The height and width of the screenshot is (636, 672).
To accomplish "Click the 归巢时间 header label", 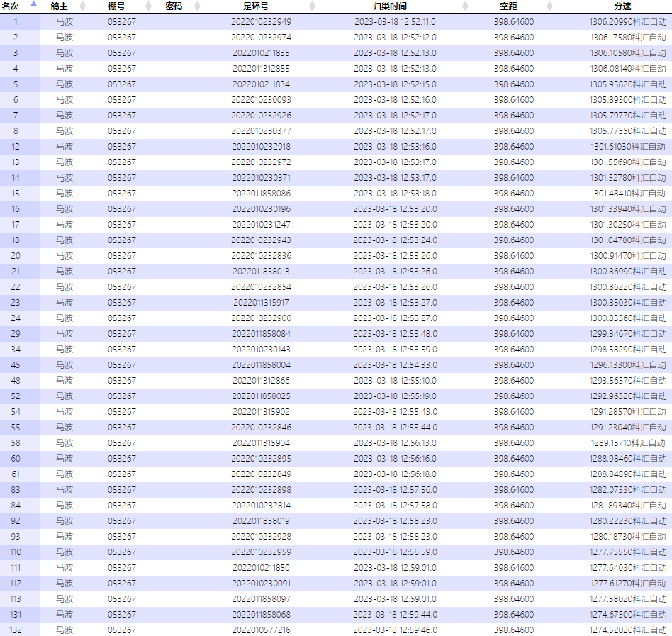I will [x=390, y=6].
